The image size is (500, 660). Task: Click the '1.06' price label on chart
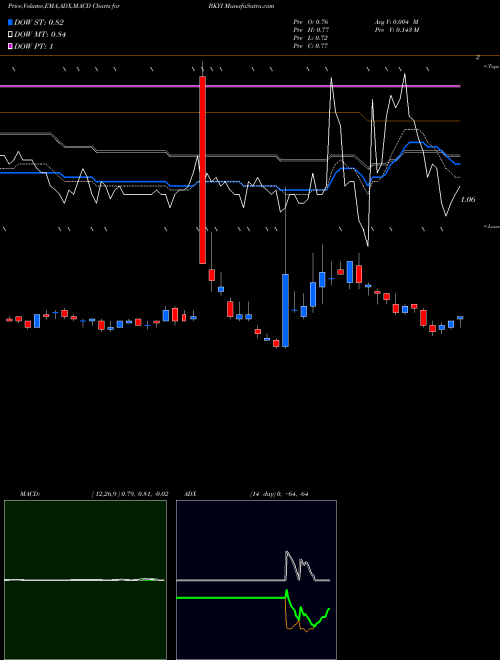click(468, 200)
